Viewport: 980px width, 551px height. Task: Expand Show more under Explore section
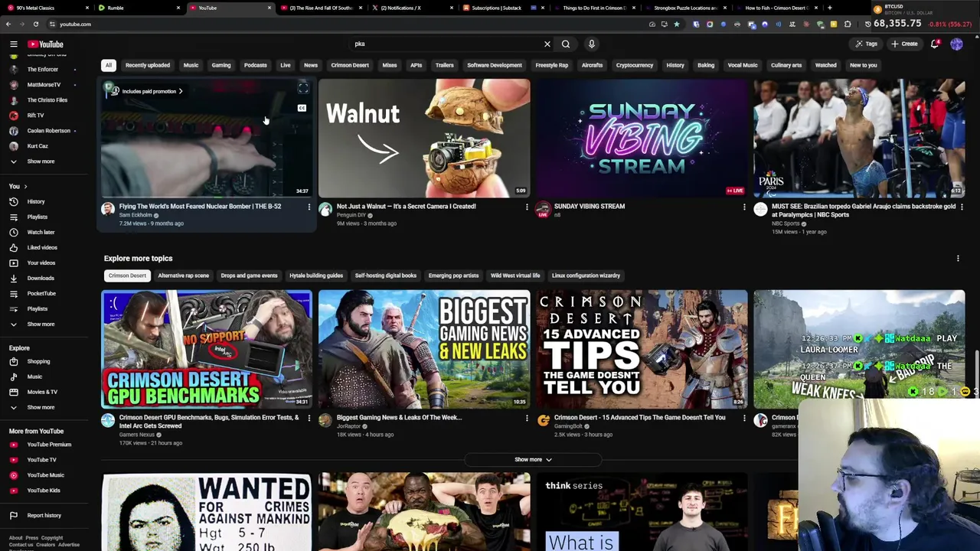41,407
